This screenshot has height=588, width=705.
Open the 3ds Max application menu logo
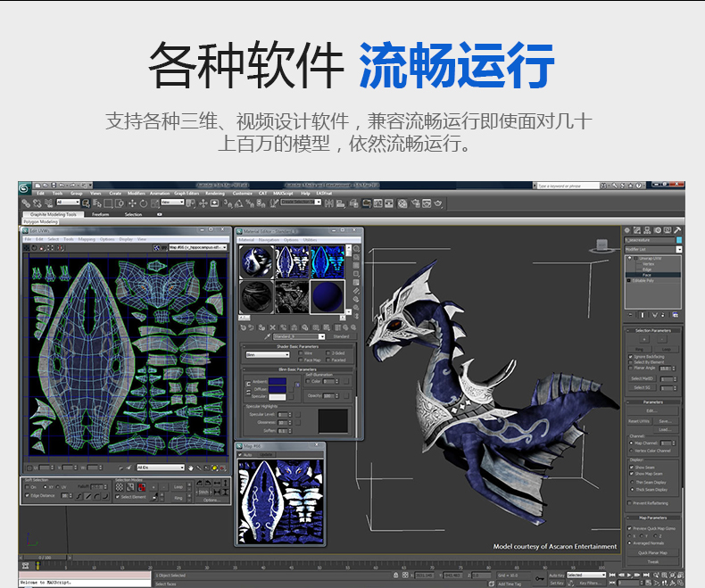pos(24,188)
